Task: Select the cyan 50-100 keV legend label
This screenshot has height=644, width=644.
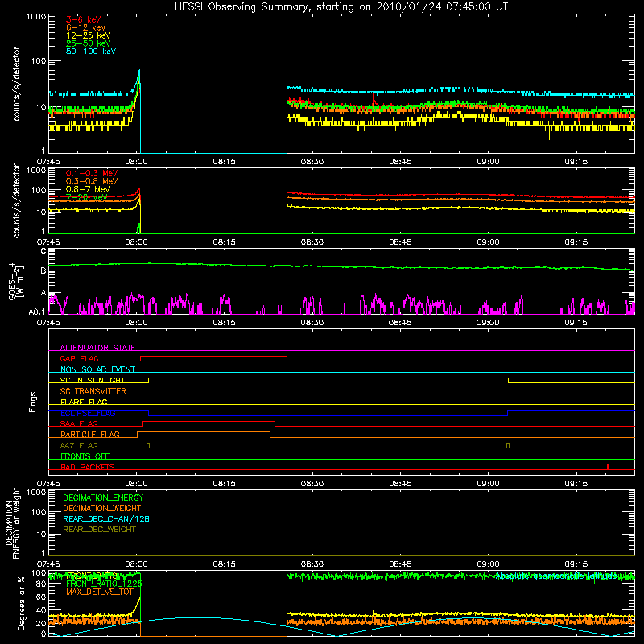Action: 91,51
